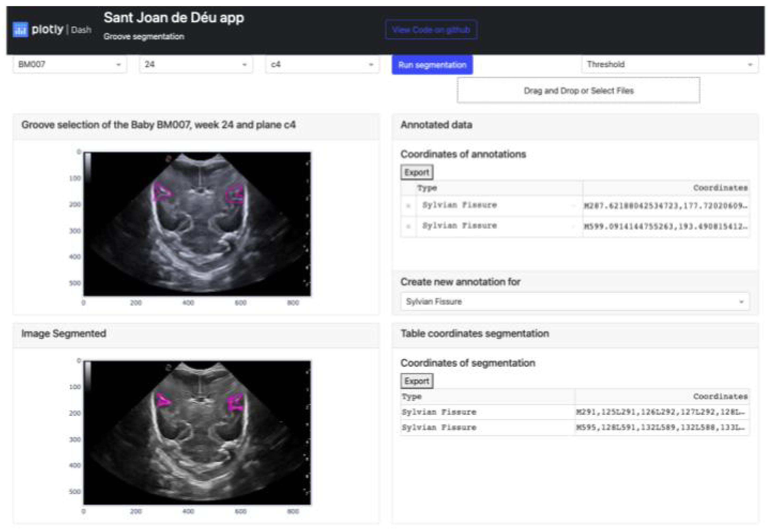Export the coordinates of annotations table
The width and height of the screenshot is (768, 532).
417,172
